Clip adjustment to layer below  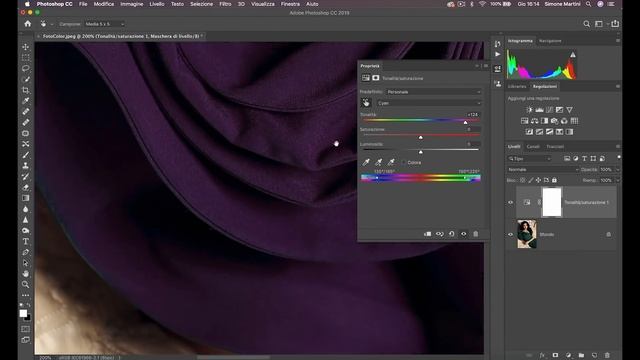pos(427,234)
